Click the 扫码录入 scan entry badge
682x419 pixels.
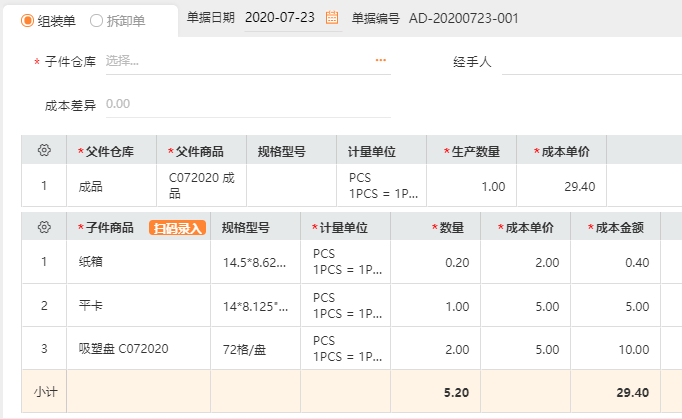pyautogui.click(x=177, y=228)
